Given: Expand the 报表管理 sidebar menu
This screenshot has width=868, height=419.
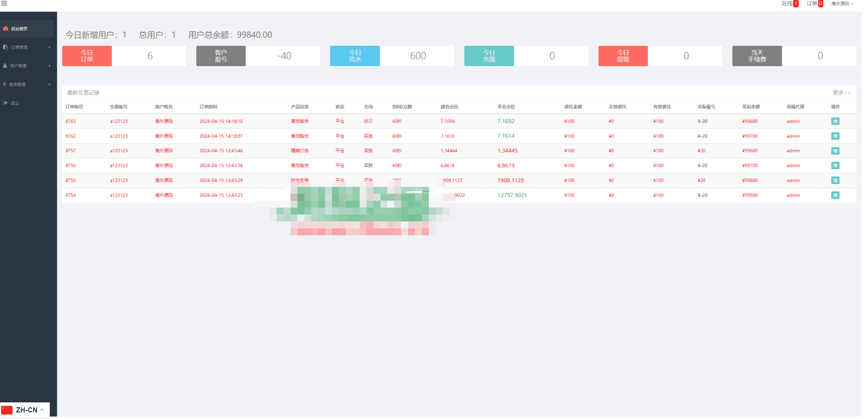Looking at the screenshot, I should click(27, 84).
